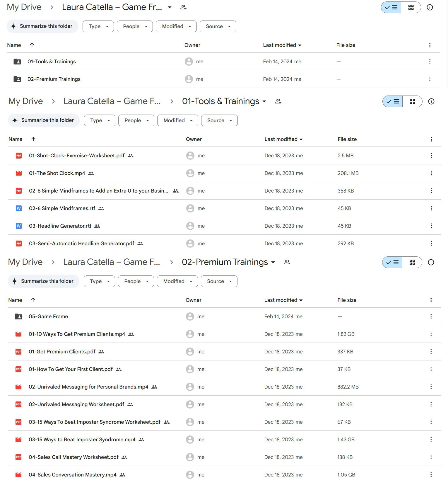Open People filter in Laura Catella folder

135,26
